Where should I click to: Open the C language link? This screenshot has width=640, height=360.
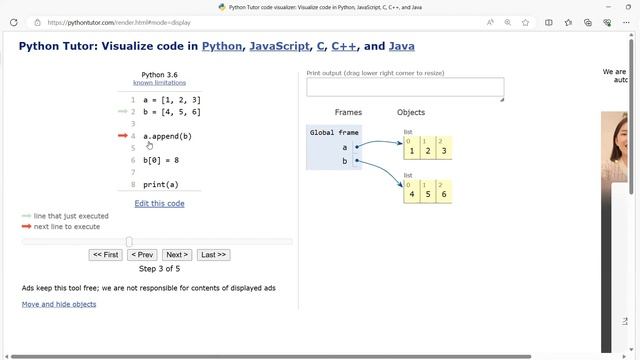tap(320, 46)
